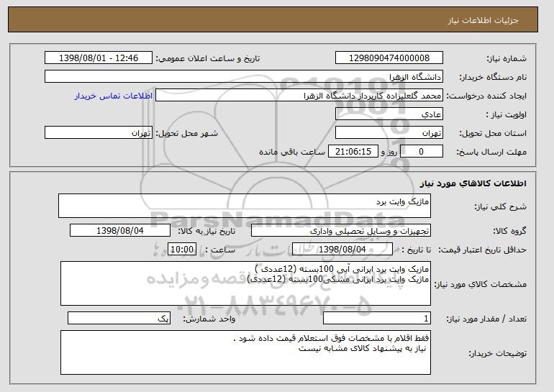Click the price validity date field next to تا تاریخ
Viewport: 554px width, 392px height.
coord(342,250)
